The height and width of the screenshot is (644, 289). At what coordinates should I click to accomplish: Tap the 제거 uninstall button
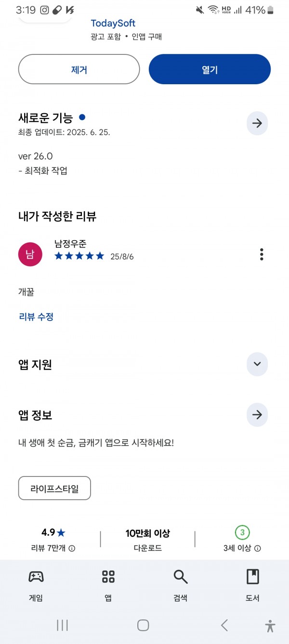click(79, 69)
